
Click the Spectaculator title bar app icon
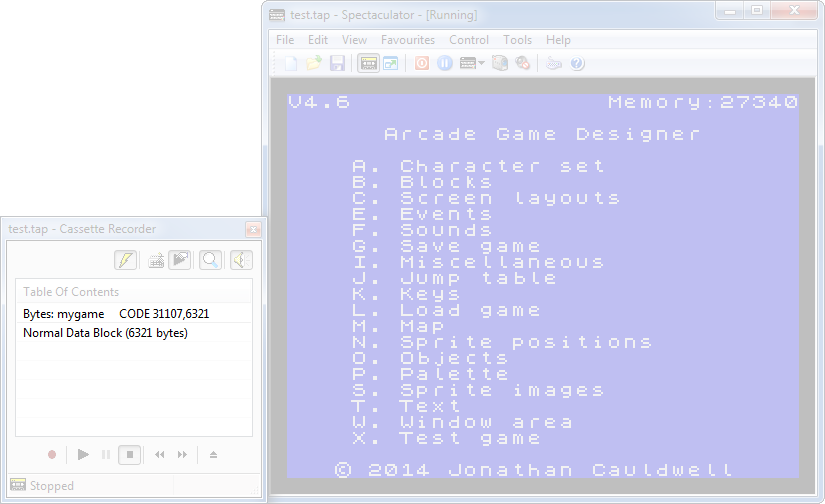tap(277, 15)
